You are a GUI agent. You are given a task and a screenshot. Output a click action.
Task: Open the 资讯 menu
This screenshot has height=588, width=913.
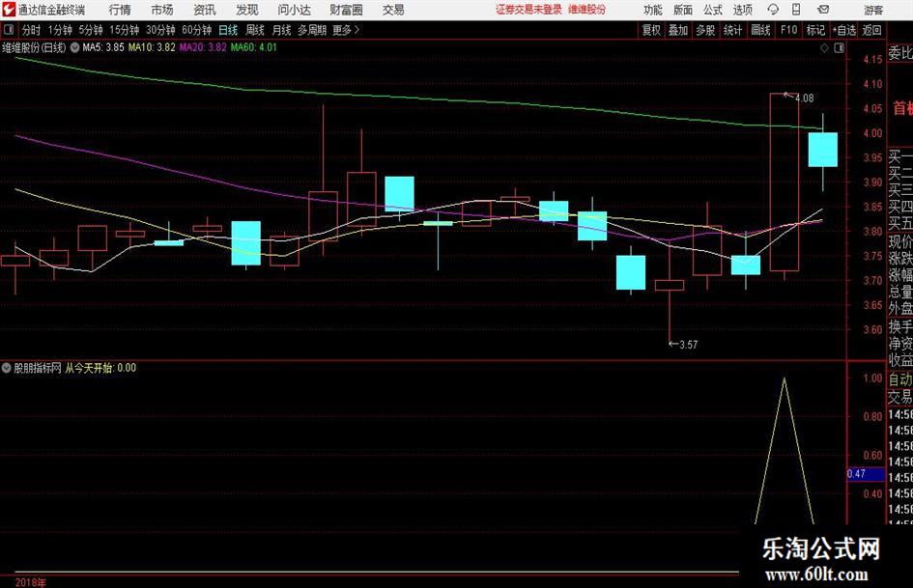coord(205,10)
